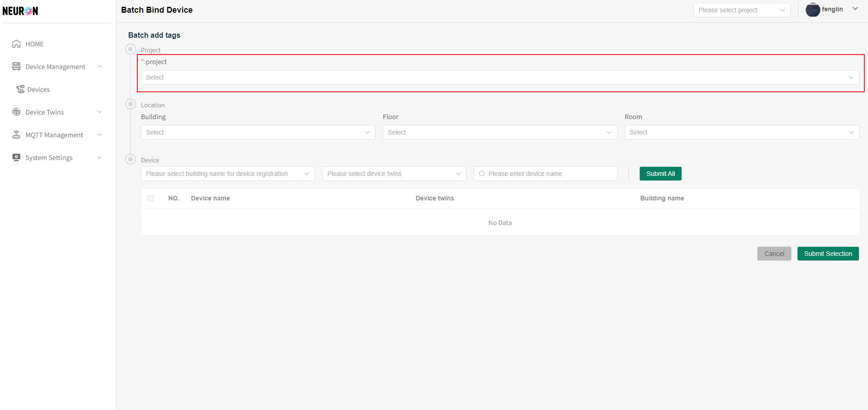Click the 'Device name' column header

click(x=210, y=198)
